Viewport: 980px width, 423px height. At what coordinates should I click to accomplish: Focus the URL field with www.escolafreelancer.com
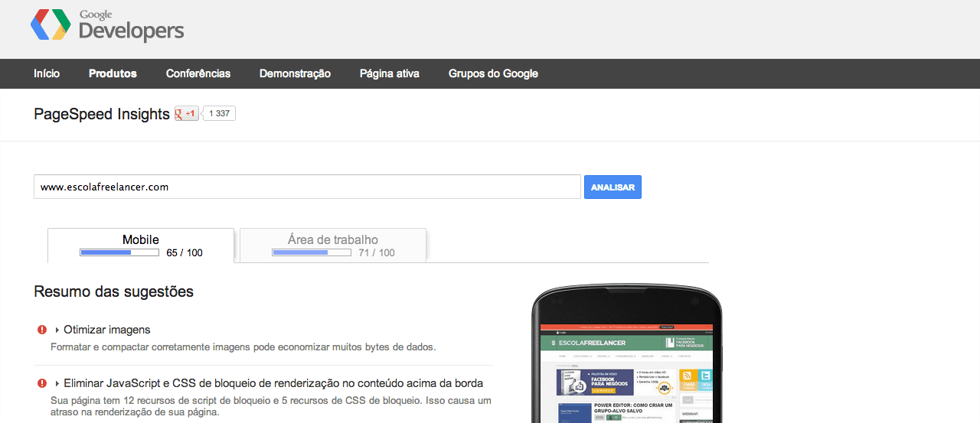click(307, 187)
